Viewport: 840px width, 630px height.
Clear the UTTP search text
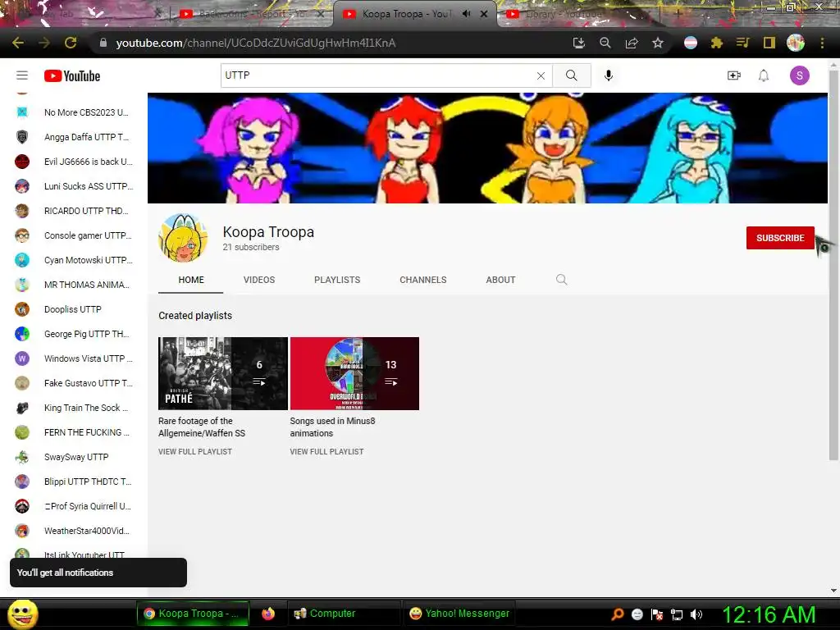541,76
